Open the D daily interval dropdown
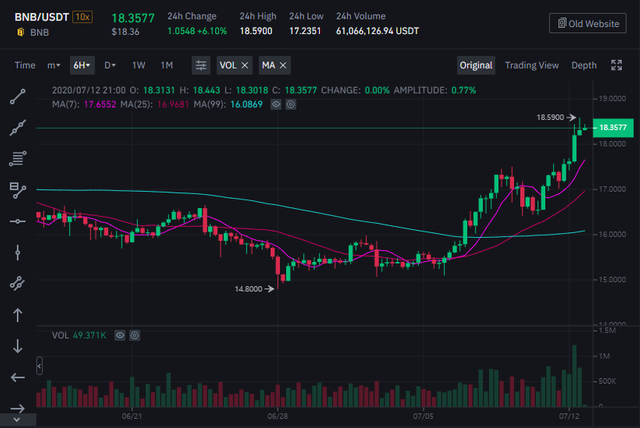 pos(110,65)
